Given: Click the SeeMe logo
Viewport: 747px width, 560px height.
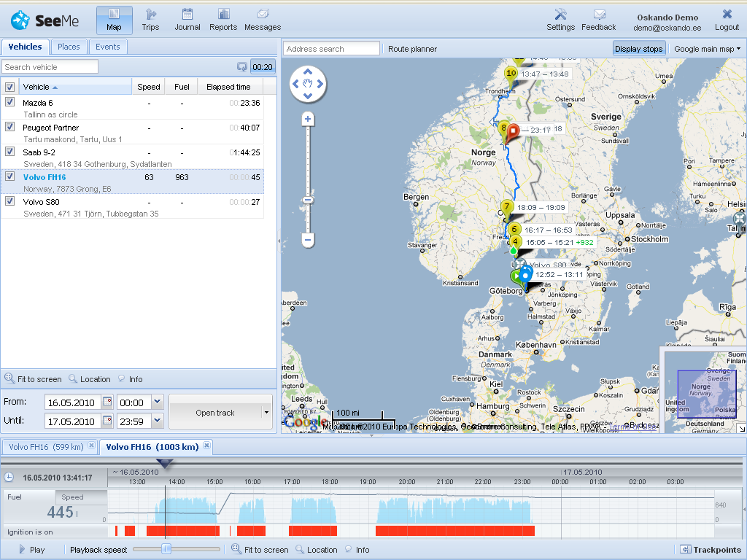Looking at the screenshot, I should click(x=44, y=20).
